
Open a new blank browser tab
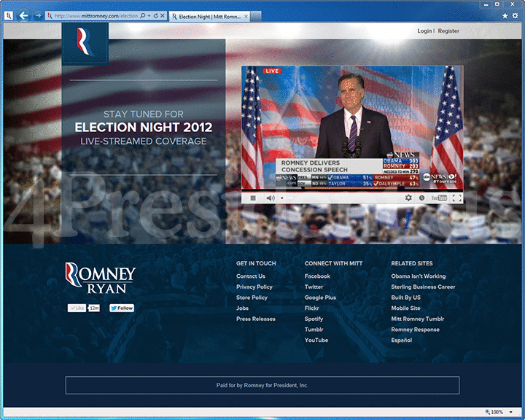pyautogui.click(x=256, y=16)
